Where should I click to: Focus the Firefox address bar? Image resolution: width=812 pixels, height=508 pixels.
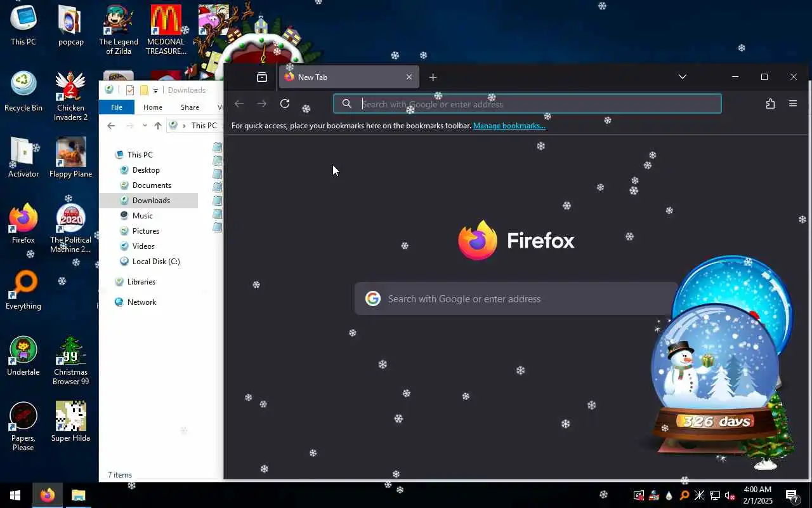(x=528, y=104)
